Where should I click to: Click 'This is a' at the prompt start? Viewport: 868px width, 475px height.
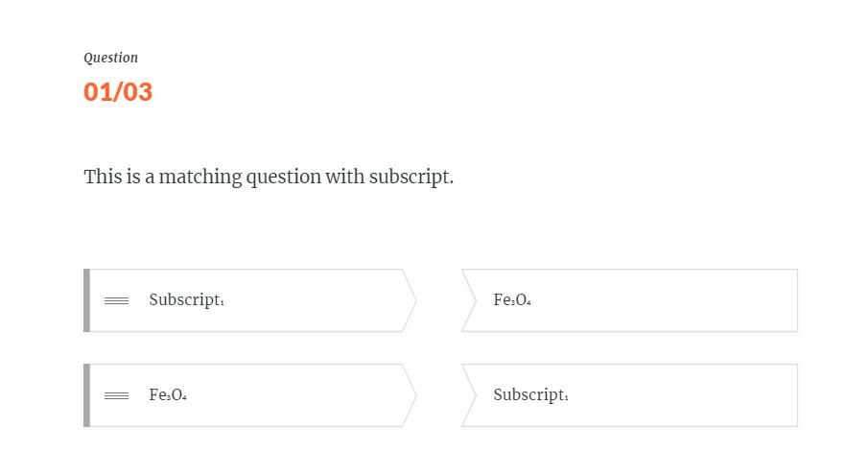[113, 177]
